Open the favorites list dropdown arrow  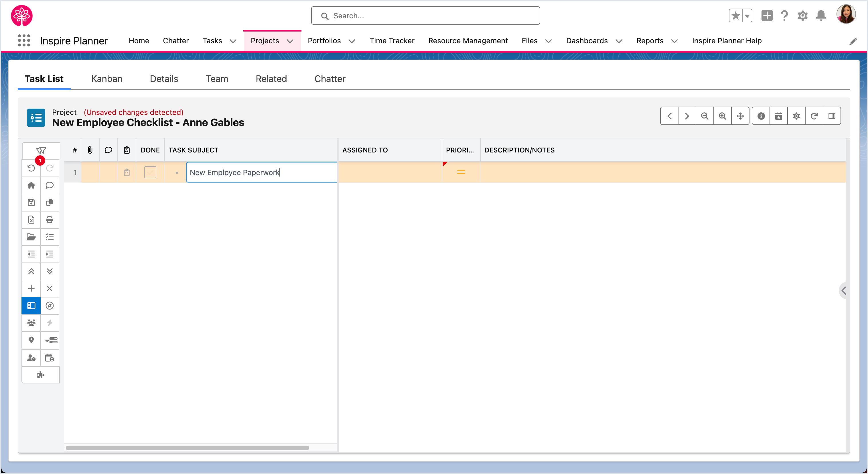click(x=747, y=15)
